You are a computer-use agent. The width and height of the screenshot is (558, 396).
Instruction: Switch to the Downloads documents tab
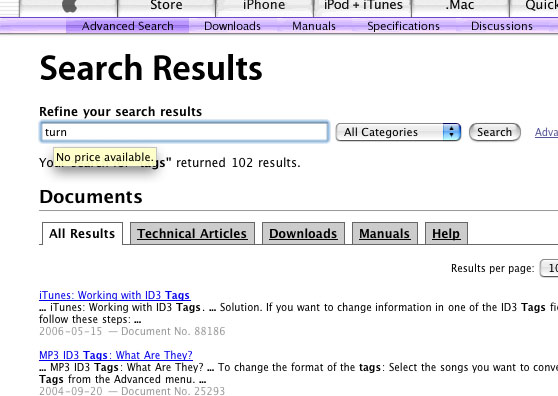[x=303, y=233]
